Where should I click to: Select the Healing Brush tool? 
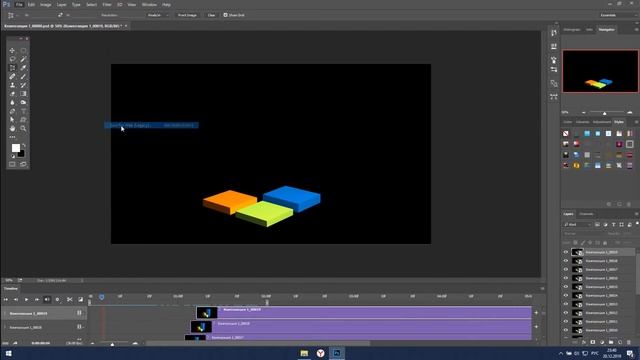12,76
